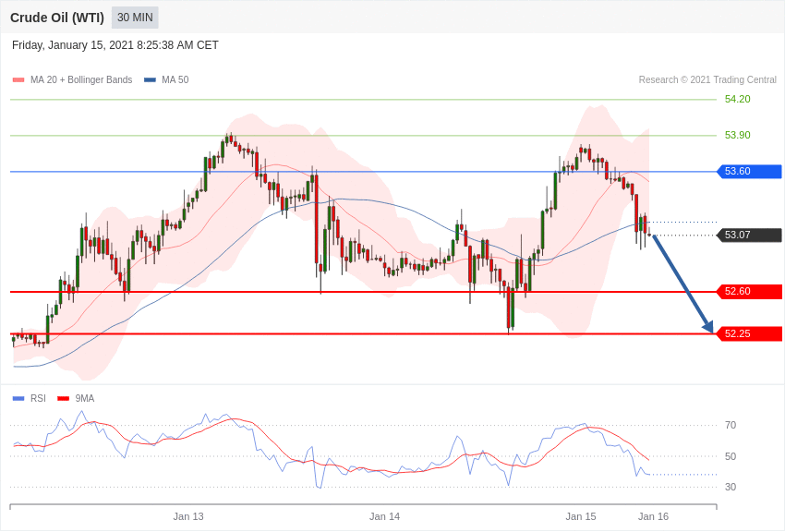The width and height of the screenshot is (785, 532).
Task: Click the Jan 16 date axis label
Action: pyautogui.click(x=653, y=516)
